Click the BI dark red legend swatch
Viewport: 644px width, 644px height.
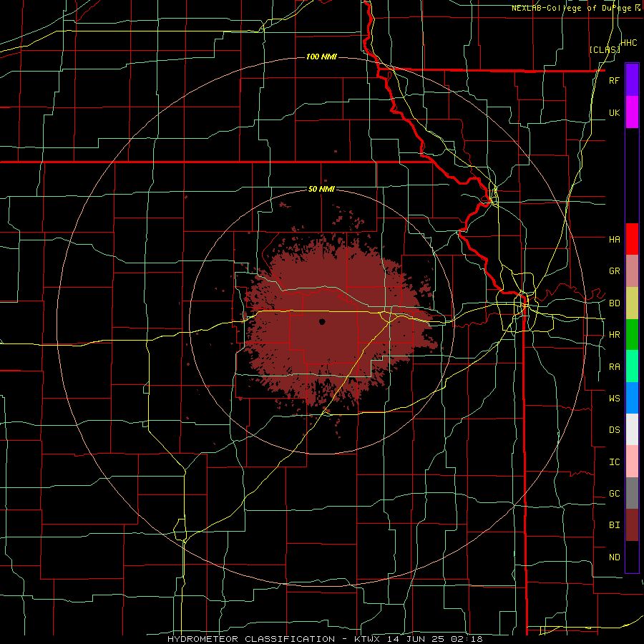632,525
